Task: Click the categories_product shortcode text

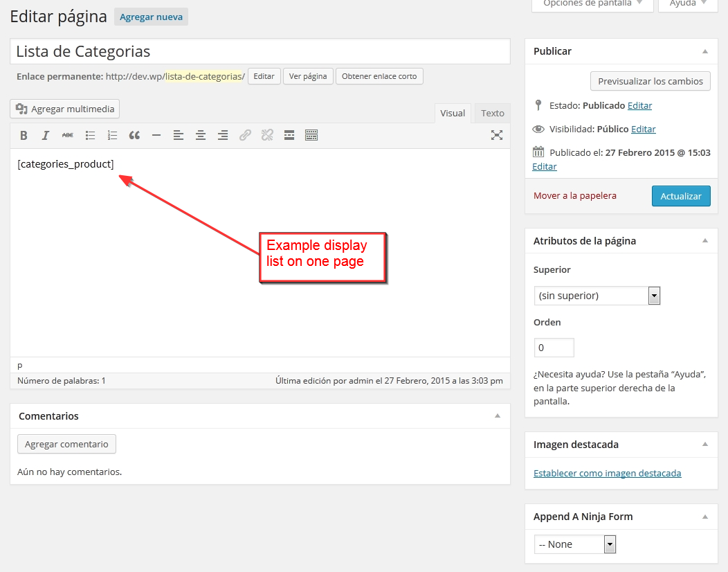Action: click(x=66, y=164)
